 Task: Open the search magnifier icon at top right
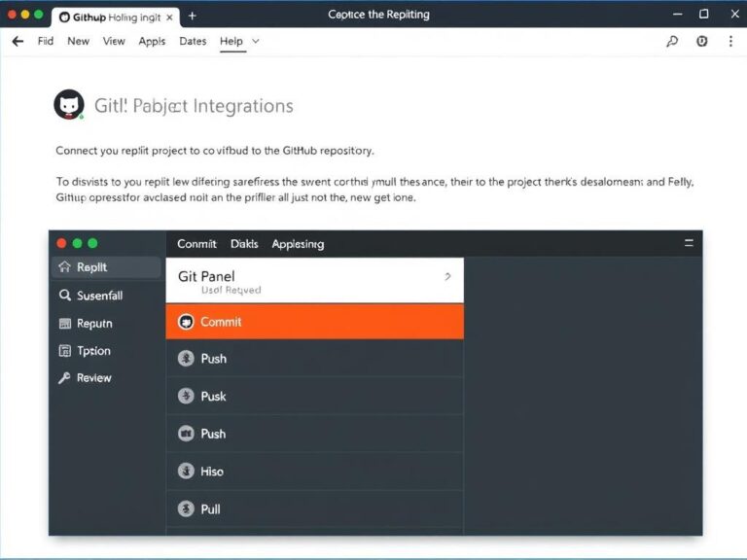(671, 42)
